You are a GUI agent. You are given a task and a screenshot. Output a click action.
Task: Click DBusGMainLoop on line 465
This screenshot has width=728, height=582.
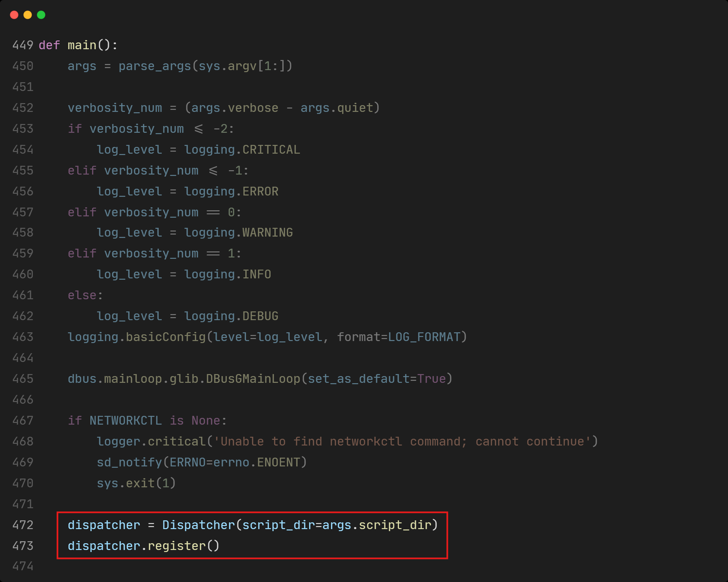[x=253, y=379]
